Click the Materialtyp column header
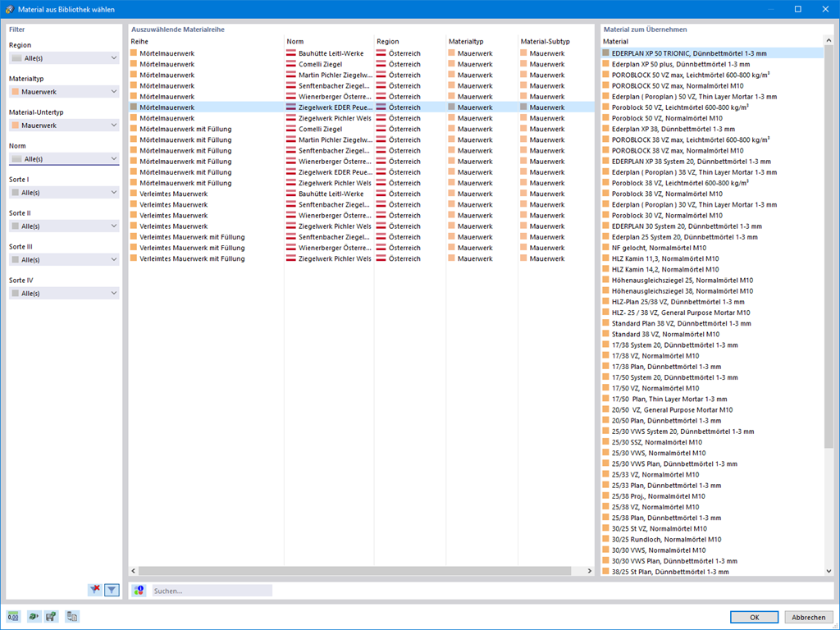The height and width of the screenshot is (630, 840). click(x=482, y=41)
